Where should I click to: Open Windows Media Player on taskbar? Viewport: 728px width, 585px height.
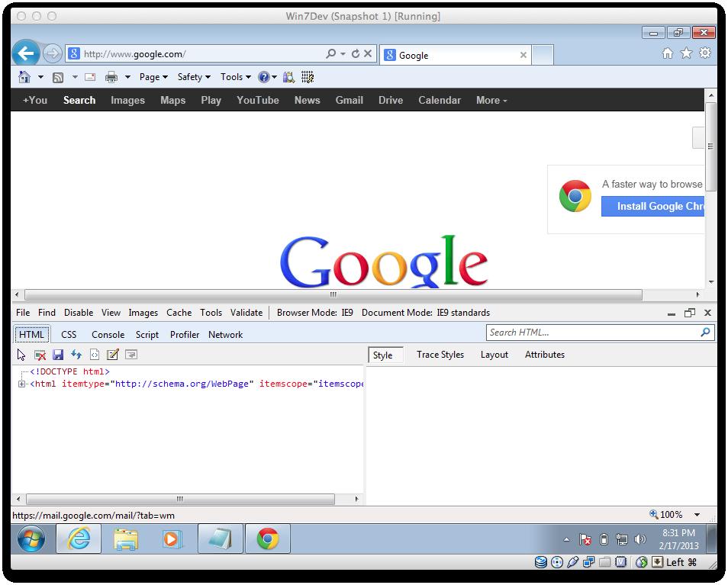(x=171, y=539)
